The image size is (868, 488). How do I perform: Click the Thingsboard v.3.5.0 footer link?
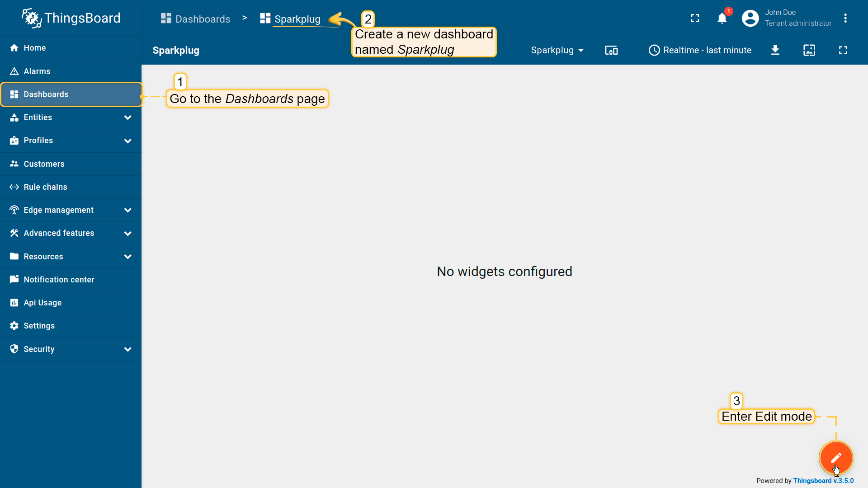tap(823, 481)
